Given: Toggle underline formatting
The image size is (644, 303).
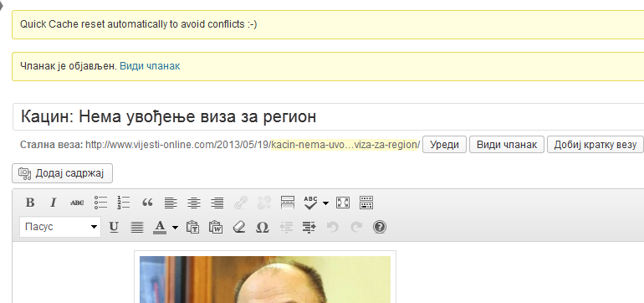Looking at the screenshot, I should (114, 227).
